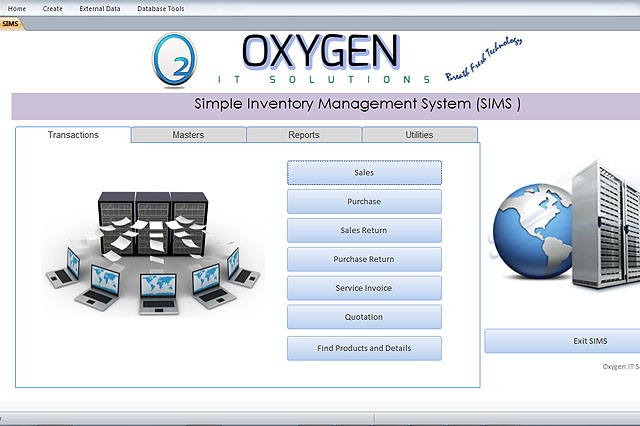Launch the Service Invoice form

[x=364, y=288]
